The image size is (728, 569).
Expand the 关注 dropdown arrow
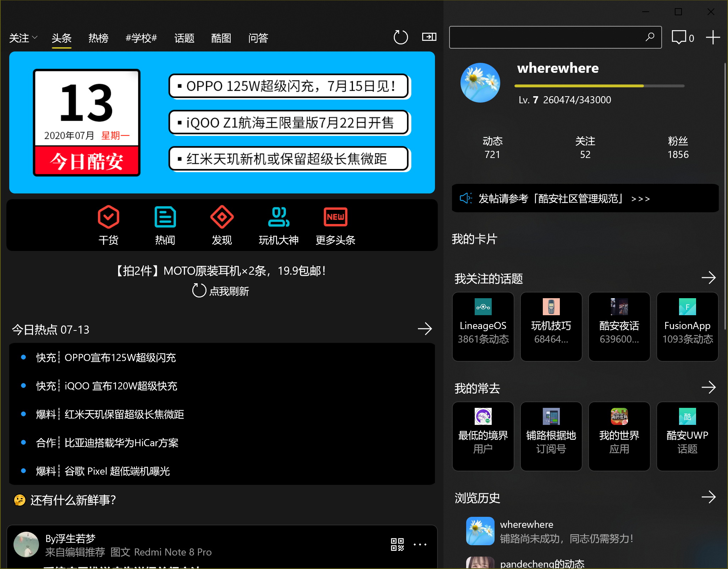pyautogui.click(x=34, y=37)
